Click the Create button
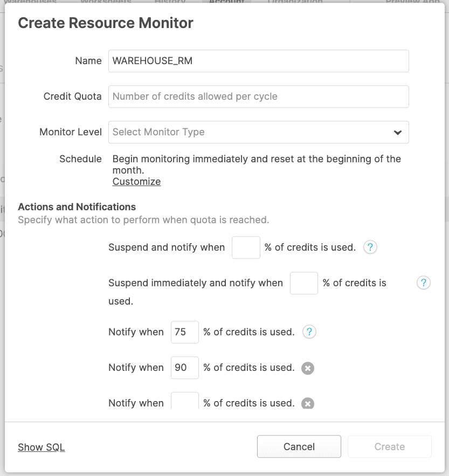Viewport: 449px width, 476px height. [389, 446]
